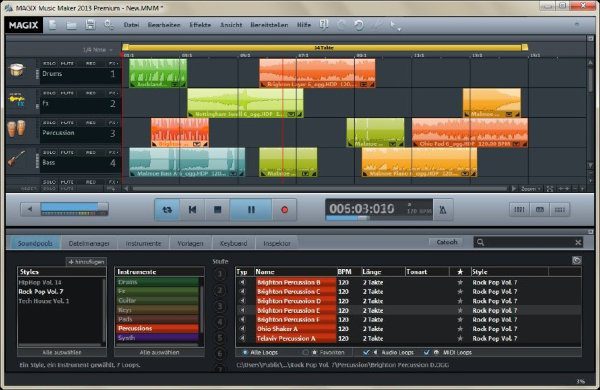Open the Effekte menu
This screenshot has height=390, width=600.
(200, 25)
